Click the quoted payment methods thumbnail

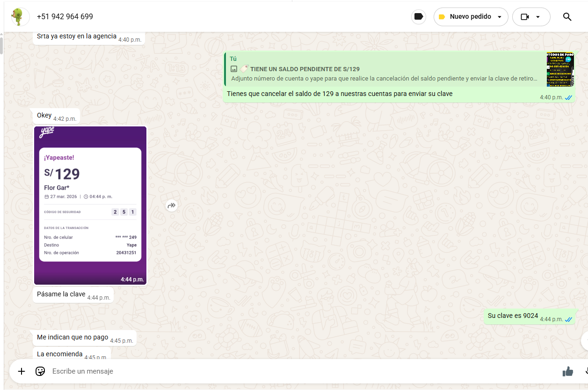click(x=560, y=69)
